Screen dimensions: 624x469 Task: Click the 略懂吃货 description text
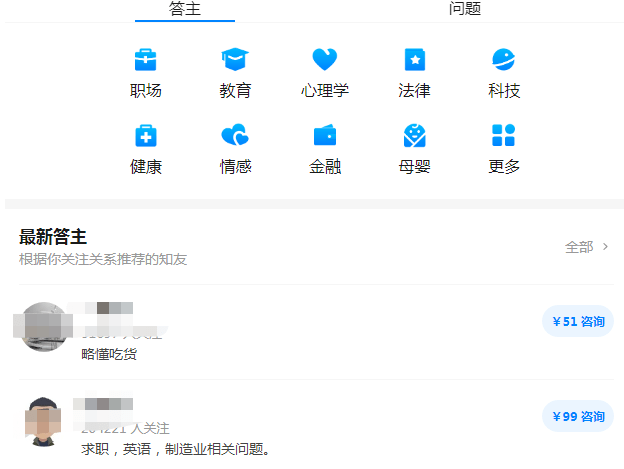pyautogui.click(x=109, y=354)
